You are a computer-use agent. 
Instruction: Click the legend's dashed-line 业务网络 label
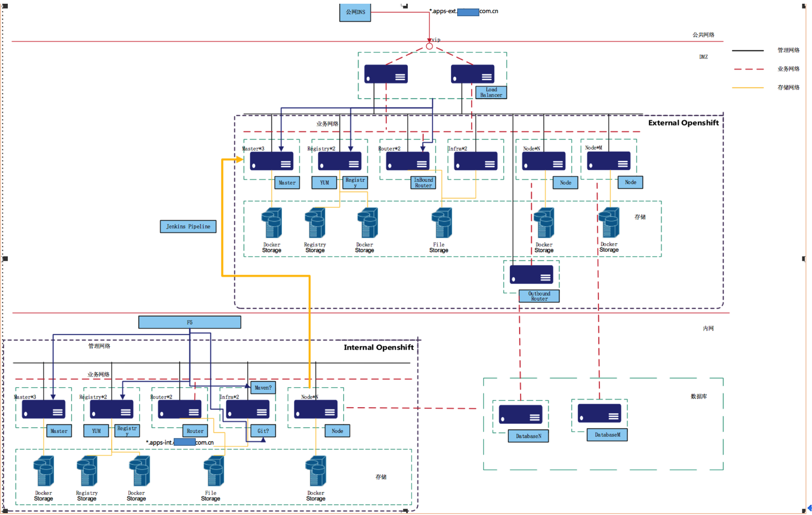coord(788,69)
